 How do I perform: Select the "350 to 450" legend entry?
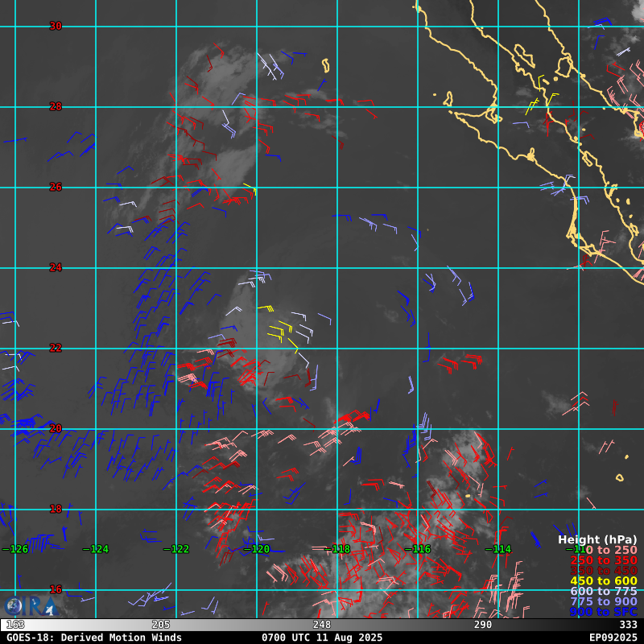point(603,571)
